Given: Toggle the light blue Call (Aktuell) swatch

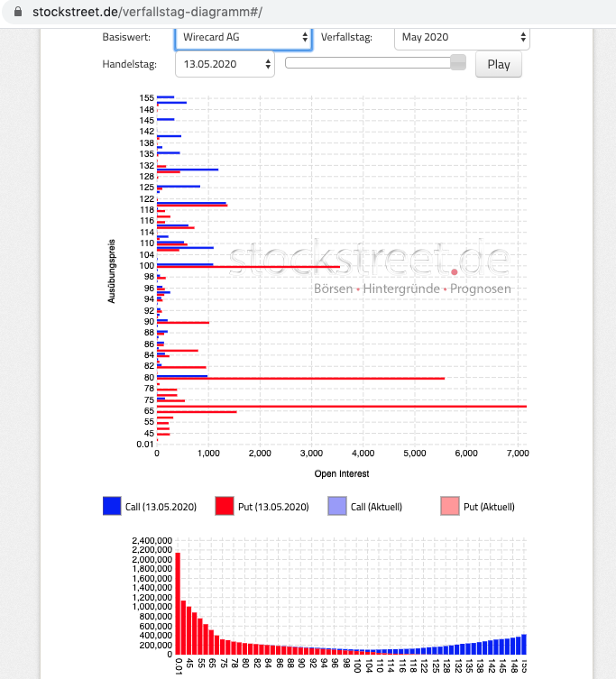Looking at the screenshot, I should (x=336, y=506).
